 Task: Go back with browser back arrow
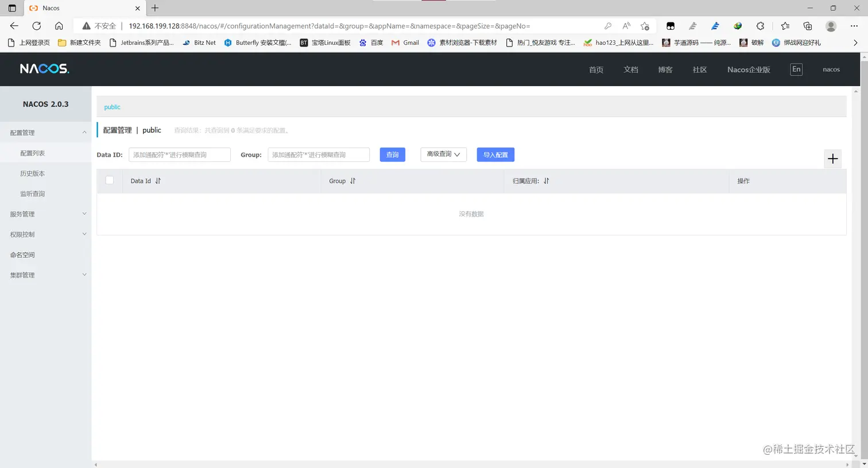[x=14, y=26]
